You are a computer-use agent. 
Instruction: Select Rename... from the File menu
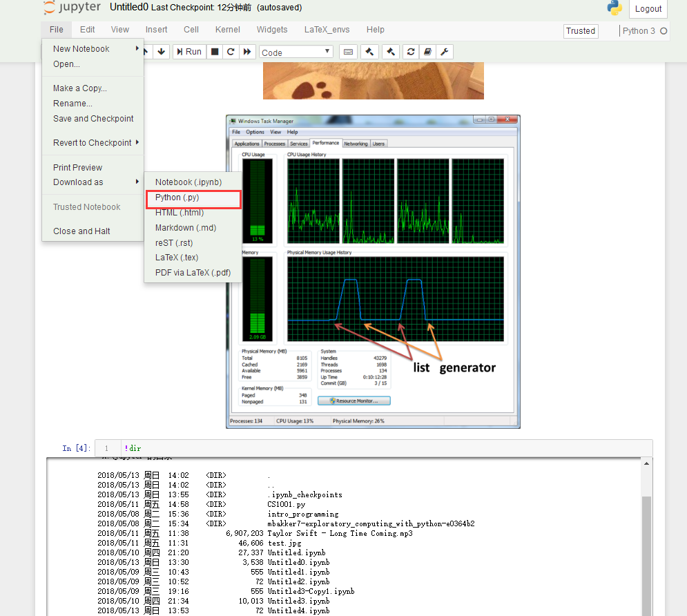click(x=93, y=104)
